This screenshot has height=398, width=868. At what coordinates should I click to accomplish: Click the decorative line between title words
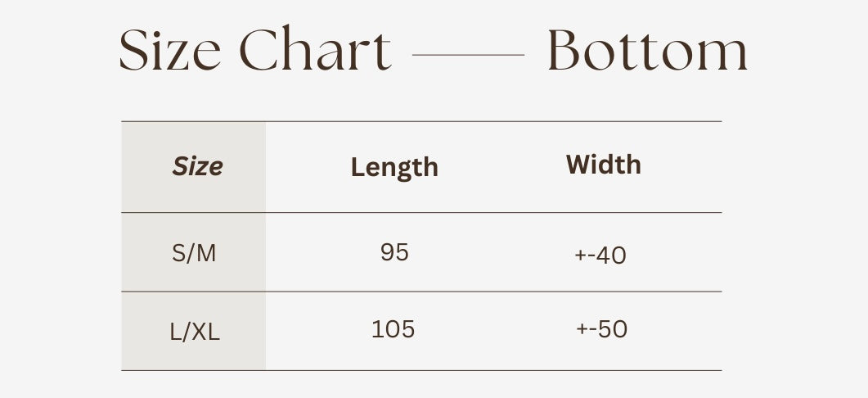468,55
